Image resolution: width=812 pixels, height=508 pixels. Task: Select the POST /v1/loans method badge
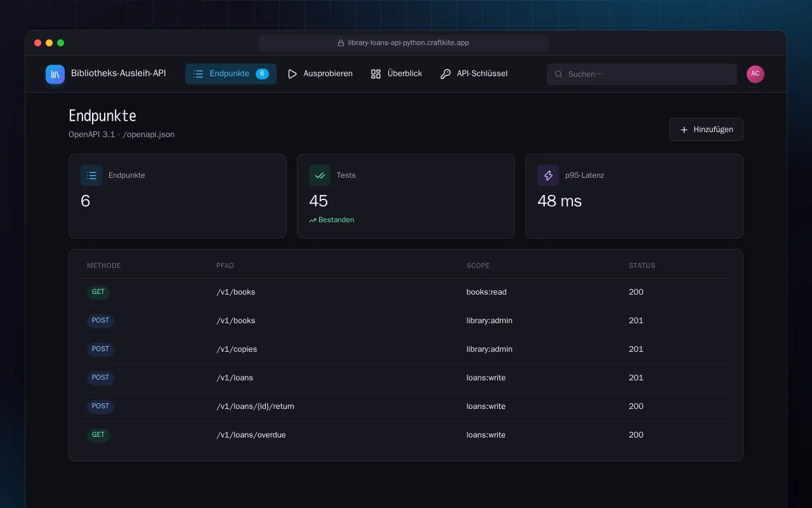100,378
